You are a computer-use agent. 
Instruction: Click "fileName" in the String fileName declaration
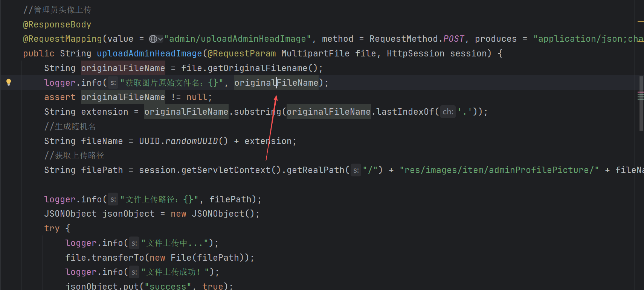tap(102, 141)
